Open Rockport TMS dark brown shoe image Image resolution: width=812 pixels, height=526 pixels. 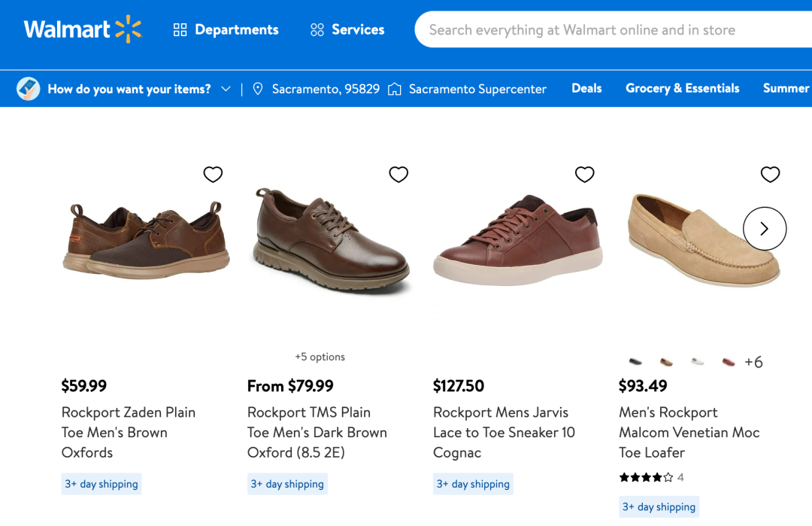(332, 241)
